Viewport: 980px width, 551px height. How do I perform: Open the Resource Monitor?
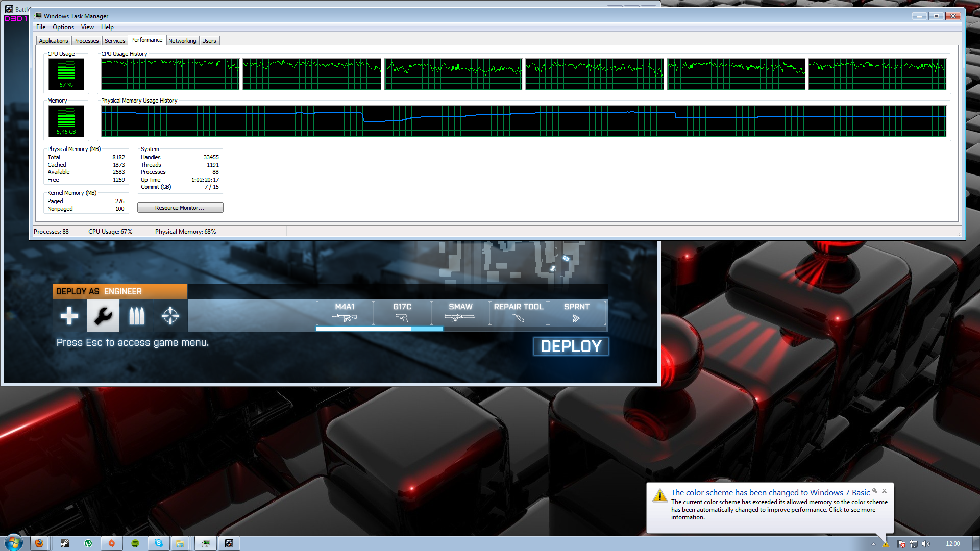coord(180,208)
